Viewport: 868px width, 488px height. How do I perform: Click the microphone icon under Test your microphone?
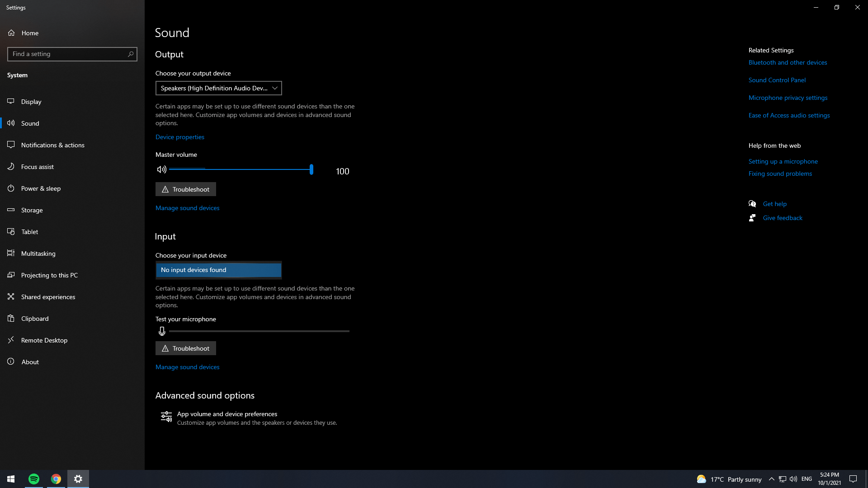coord(162,331)
